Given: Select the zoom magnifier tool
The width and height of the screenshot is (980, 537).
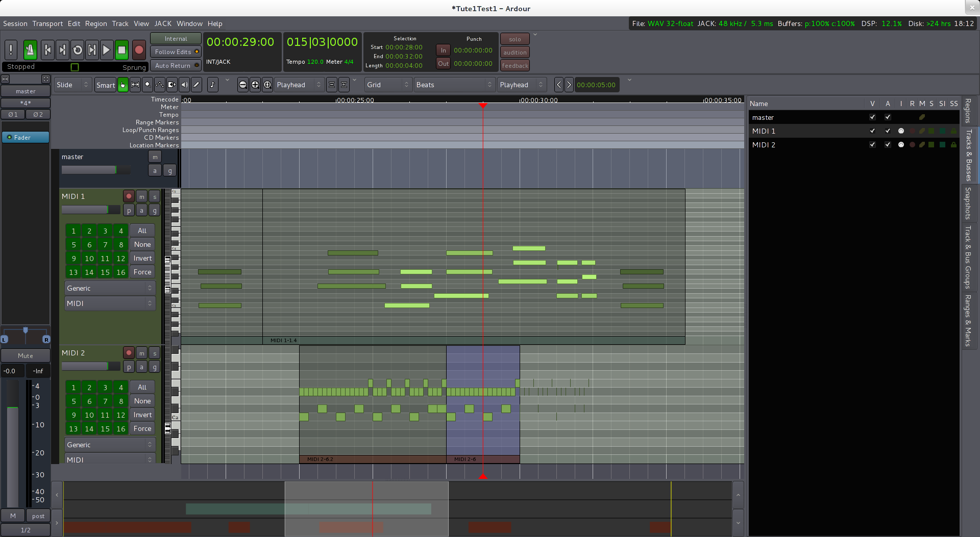Looking at the screenshot, I should [147, 85].
